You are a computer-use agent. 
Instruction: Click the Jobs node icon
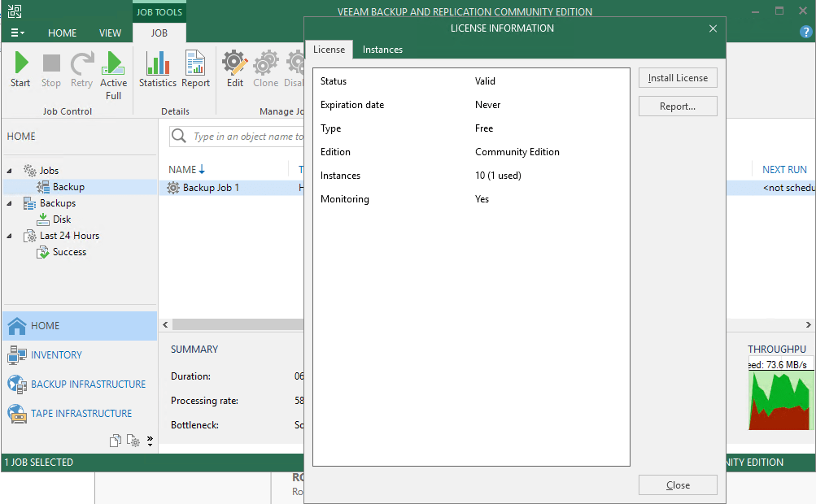click(x=29, y=170)
